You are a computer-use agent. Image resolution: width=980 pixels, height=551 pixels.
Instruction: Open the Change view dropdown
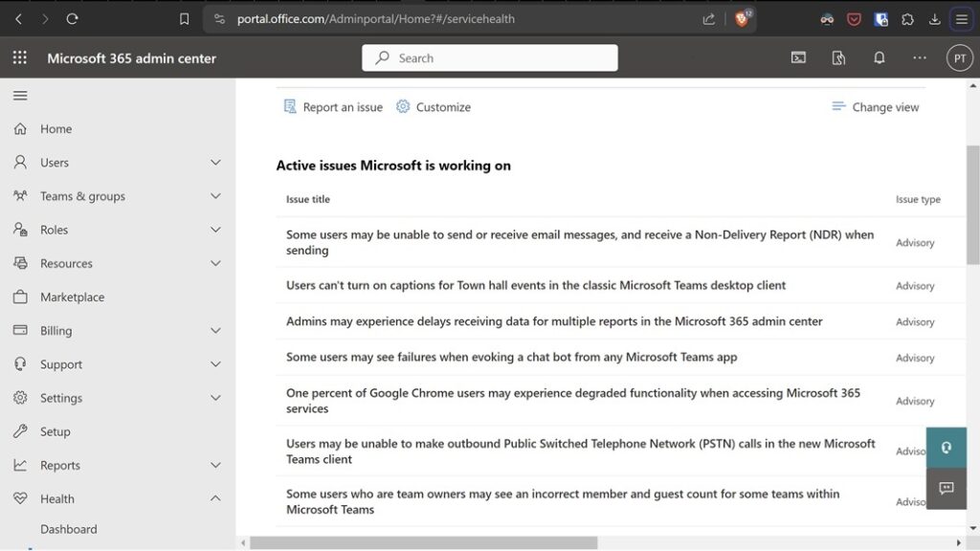875,106
